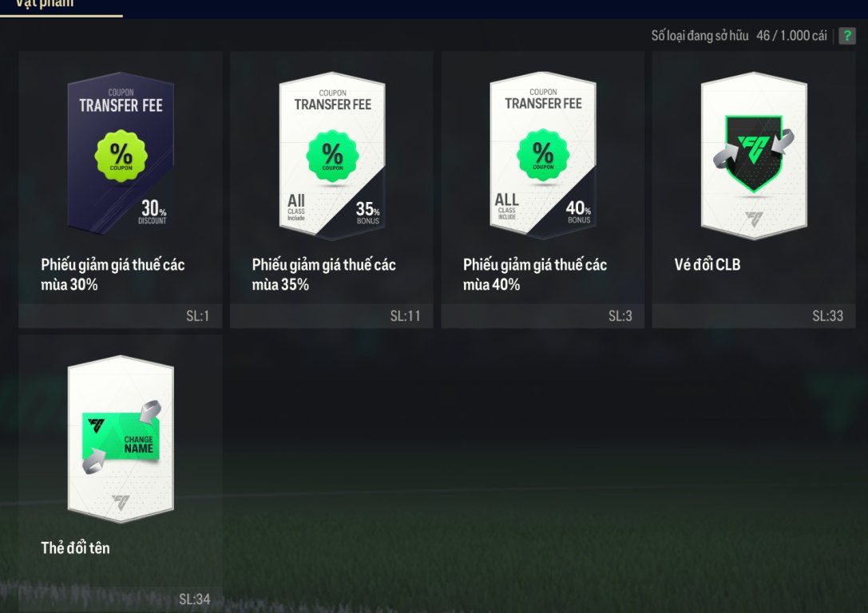868x613 pixels.
Task: Click the green percent badge on the 40% coupon
Action: pyautogui.click(x=542, y=156)
